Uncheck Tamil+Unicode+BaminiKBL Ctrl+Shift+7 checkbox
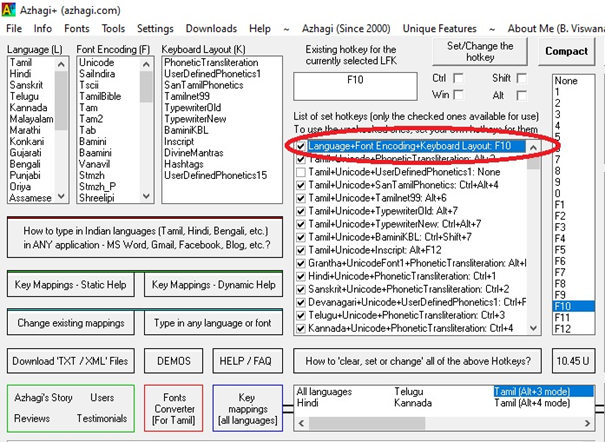Screen dimensions: 605x442 [301, 237]
